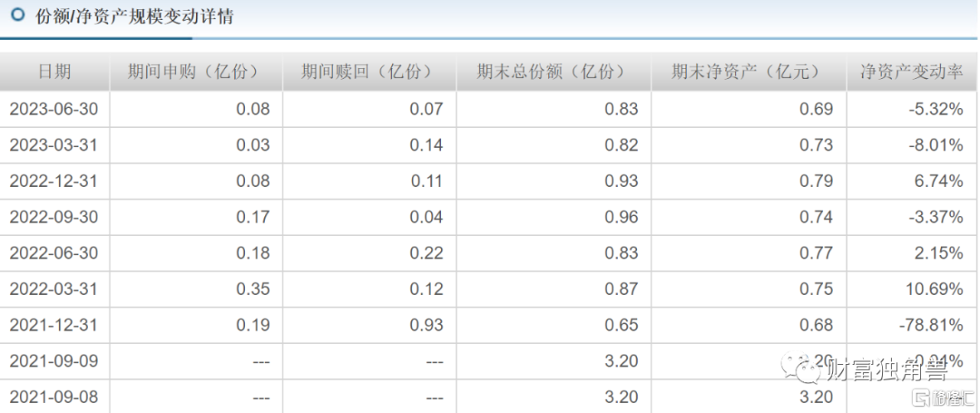Select total shares 3.20 in 2021-09-09 row
Viewport: 980px width, 413px height.
(622, 361)
